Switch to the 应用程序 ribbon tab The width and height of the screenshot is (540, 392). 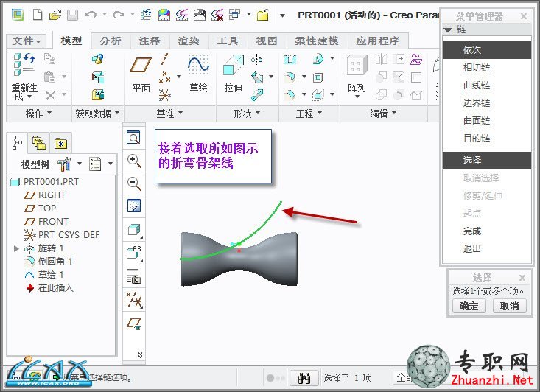click(378, 41)
